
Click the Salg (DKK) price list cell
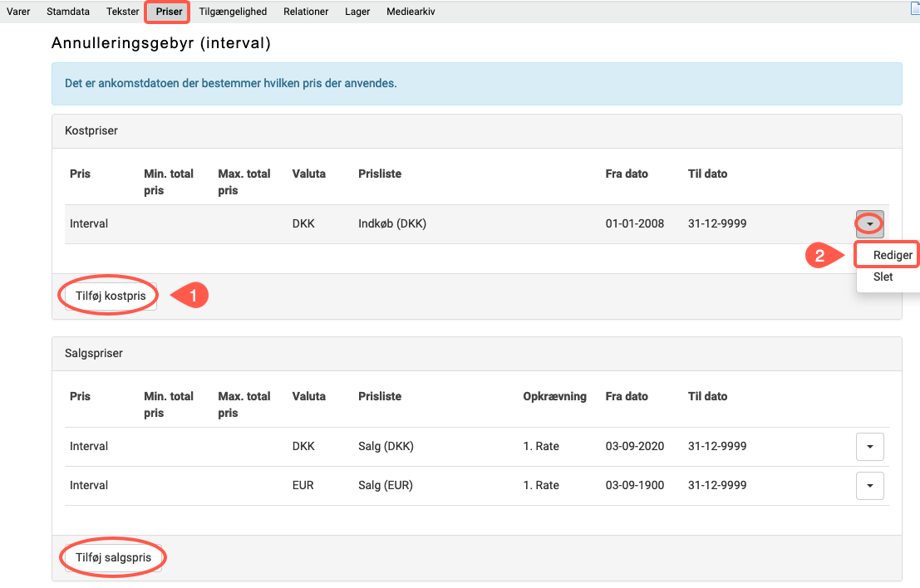tap(386, 446)
